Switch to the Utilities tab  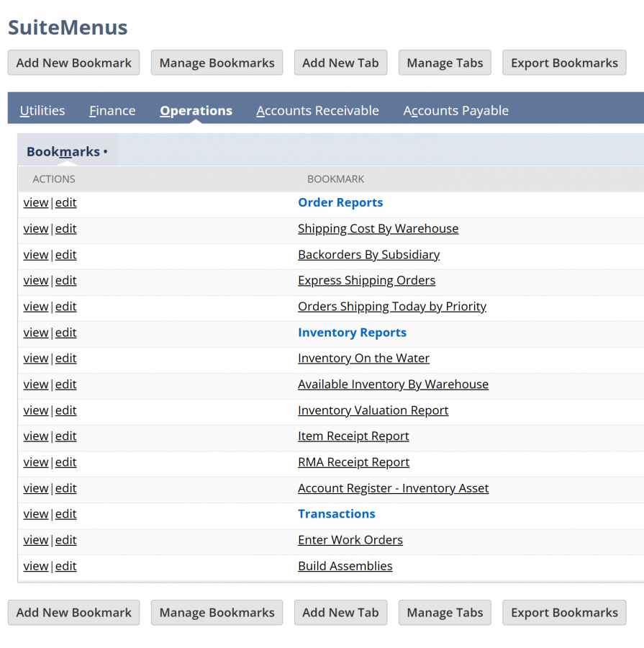pos(42,110)
